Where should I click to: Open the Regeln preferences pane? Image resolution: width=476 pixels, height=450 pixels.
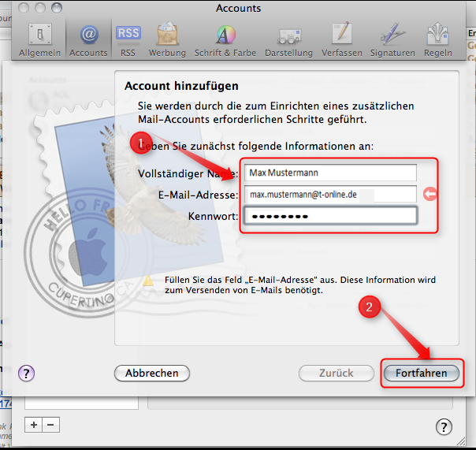pyautogui.click(x=437, y=39)
